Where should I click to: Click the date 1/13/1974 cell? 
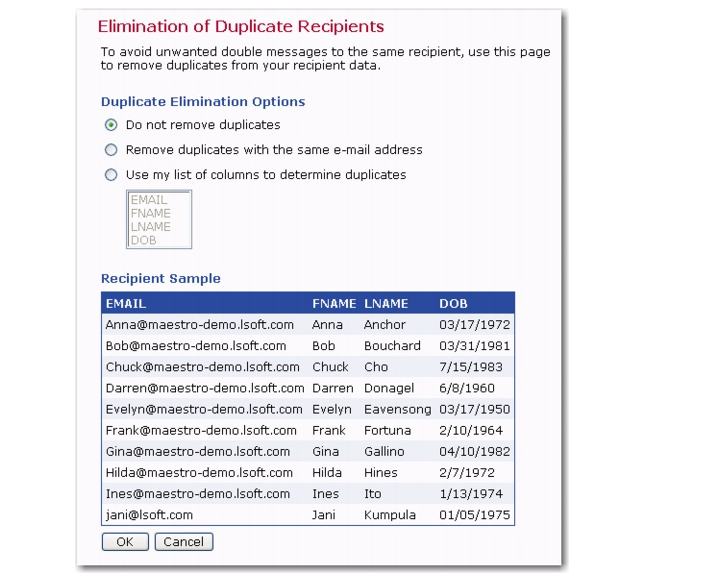[471, 493]
